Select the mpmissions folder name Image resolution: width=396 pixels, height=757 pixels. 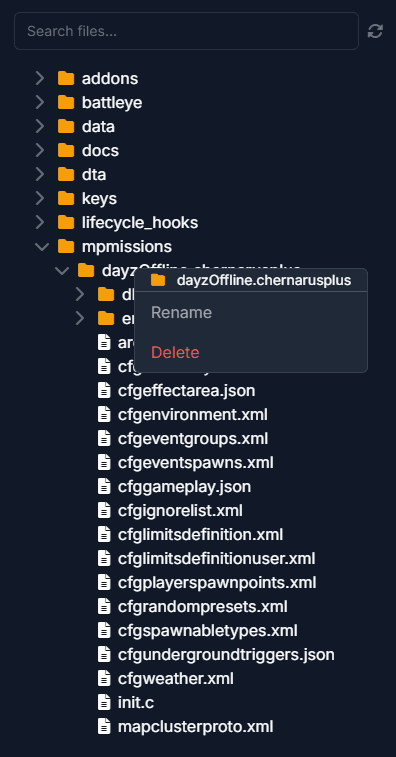point(127,247)
